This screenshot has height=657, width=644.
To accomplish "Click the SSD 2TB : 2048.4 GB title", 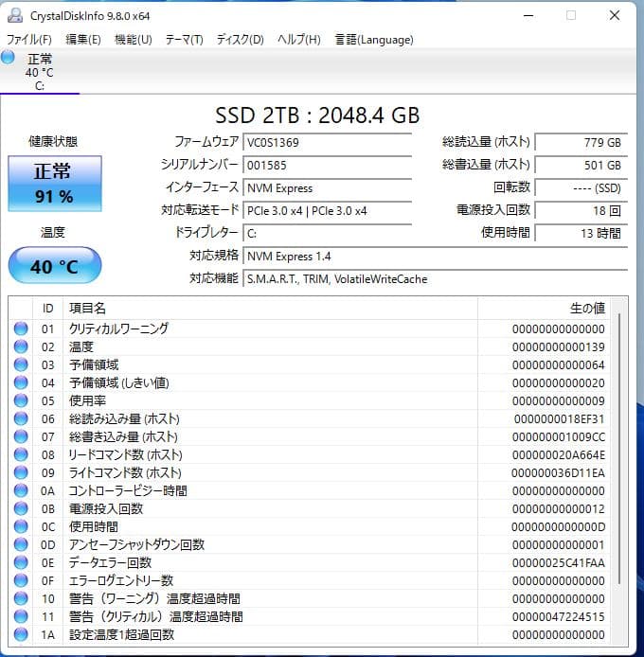I will coord(317,115).
